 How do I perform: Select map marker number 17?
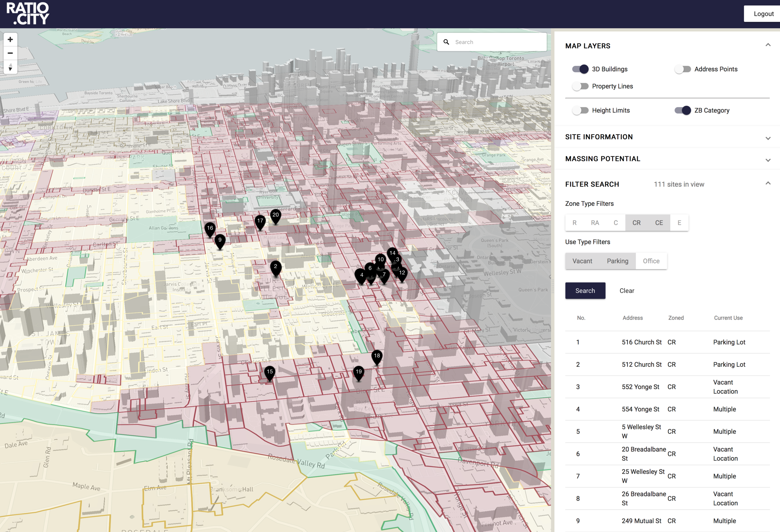coord(260,222)
